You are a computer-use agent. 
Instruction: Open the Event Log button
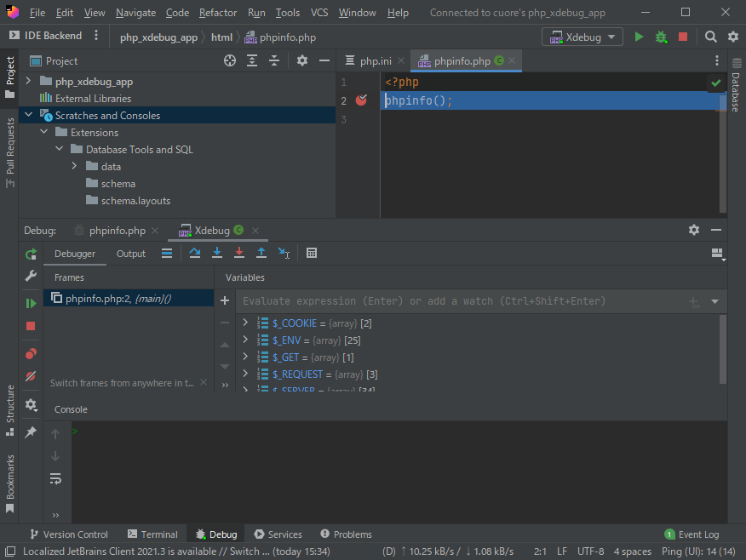(x=691, y=534)
